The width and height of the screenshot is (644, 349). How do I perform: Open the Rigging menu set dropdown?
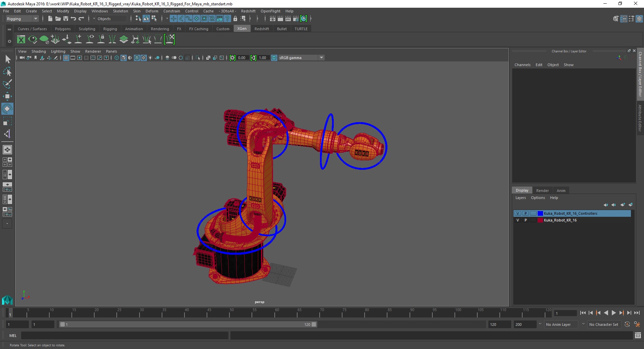click(22, 19)
